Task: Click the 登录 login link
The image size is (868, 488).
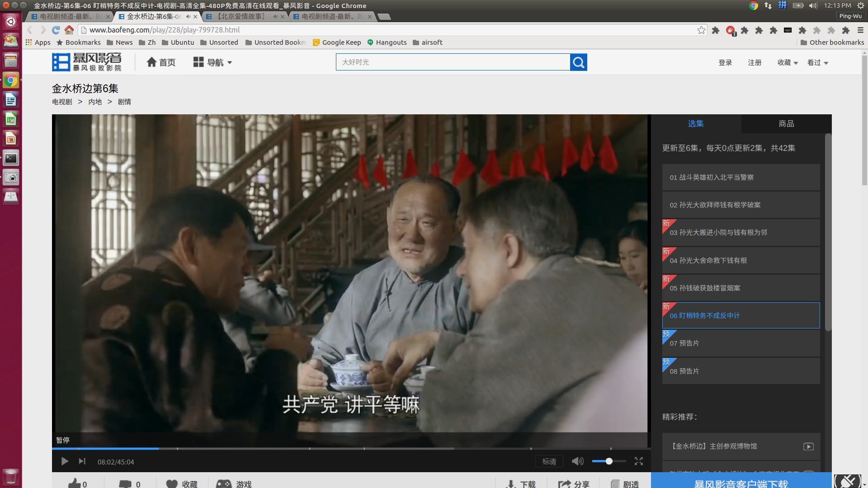Action: click(x=725, y=63)
